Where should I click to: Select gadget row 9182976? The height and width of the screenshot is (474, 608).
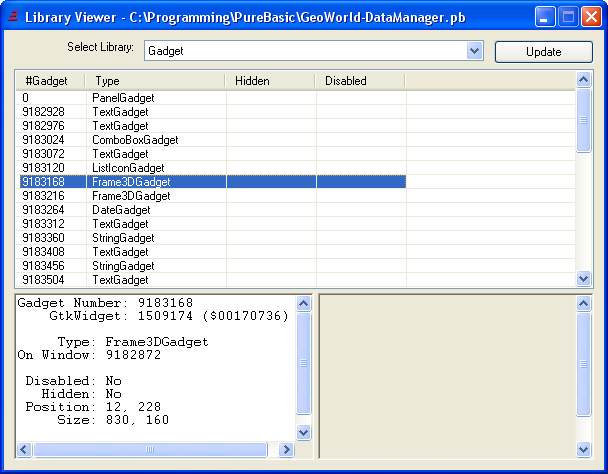(212, 126)
